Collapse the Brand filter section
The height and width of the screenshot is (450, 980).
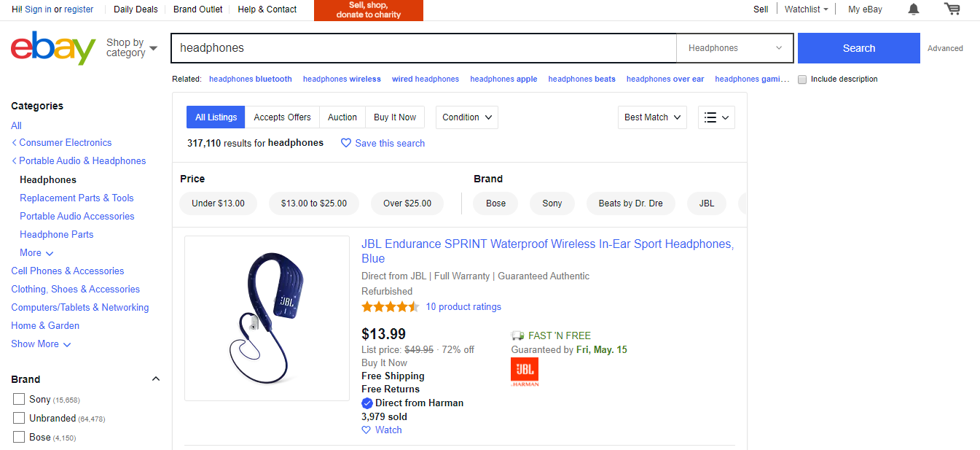[155, 379]
